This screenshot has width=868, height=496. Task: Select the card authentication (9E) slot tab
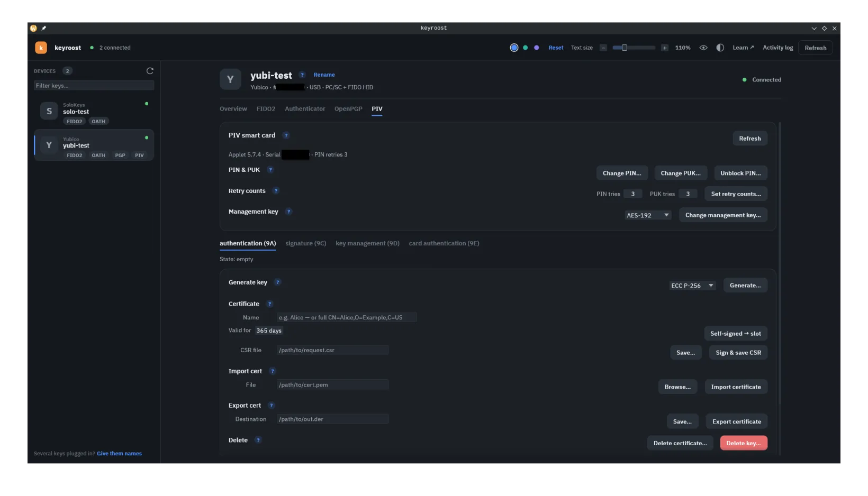[x=444, y=244]
